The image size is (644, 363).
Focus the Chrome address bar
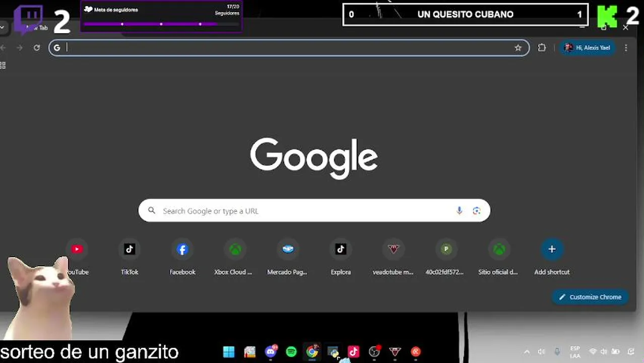tap(289, 47)
